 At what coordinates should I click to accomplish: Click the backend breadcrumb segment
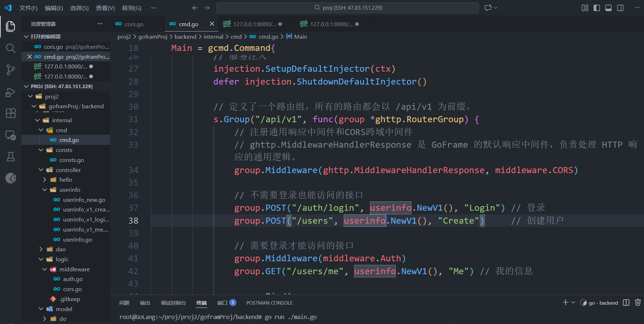pyautogui.click(x=185, y=37)
